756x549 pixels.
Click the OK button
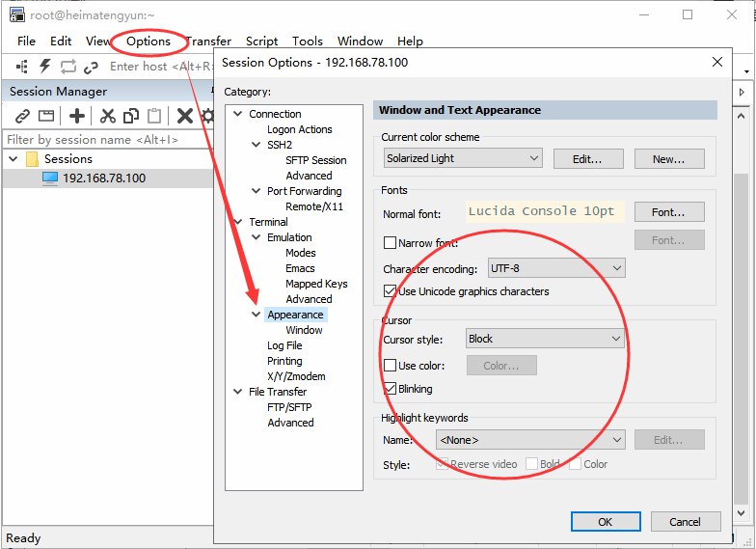(606, 521)
